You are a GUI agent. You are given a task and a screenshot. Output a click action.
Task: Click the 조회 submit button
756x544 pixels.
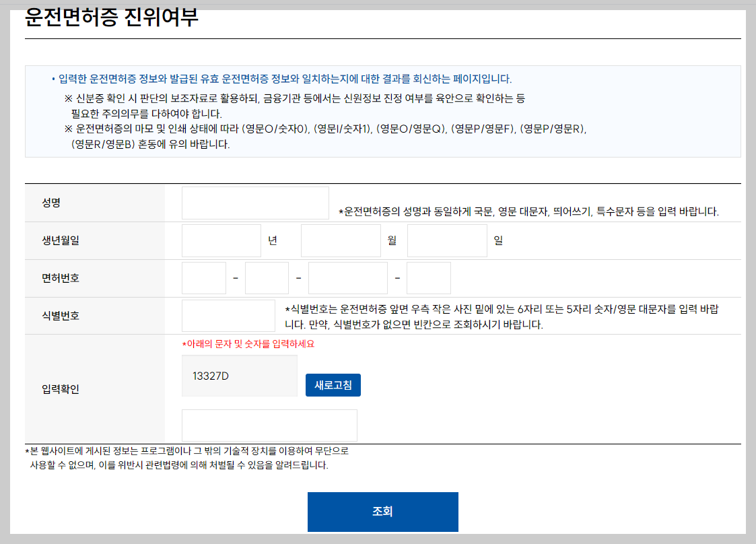coord(383,512)
